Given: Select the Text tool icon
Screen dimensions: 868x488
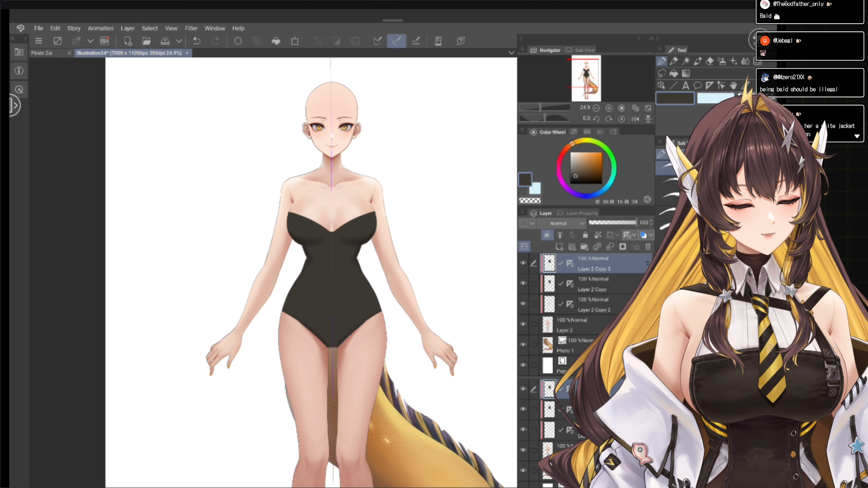Looking at the screenshot, I should (x=685, y=85).
